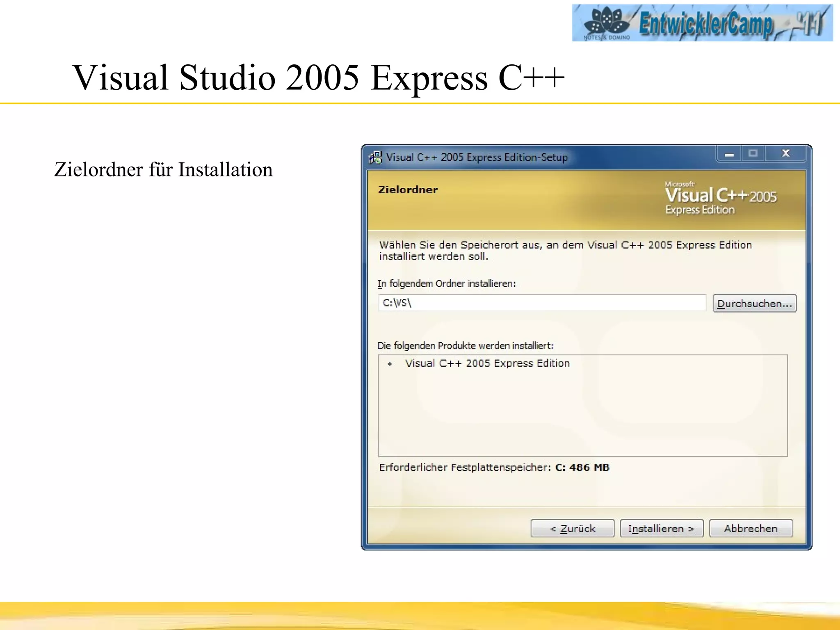Close the Visual C++ 2005 setup window

click(785, 154)
